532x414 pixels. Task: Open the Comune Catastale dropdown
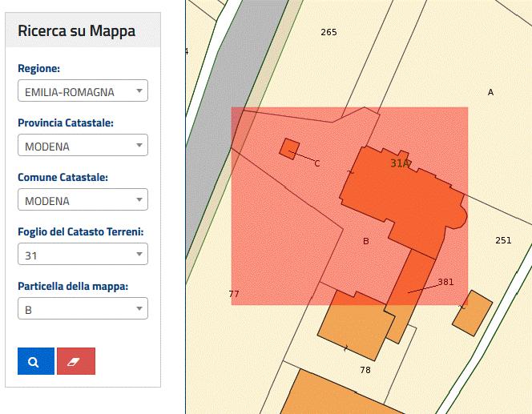(x=82, y=200)
